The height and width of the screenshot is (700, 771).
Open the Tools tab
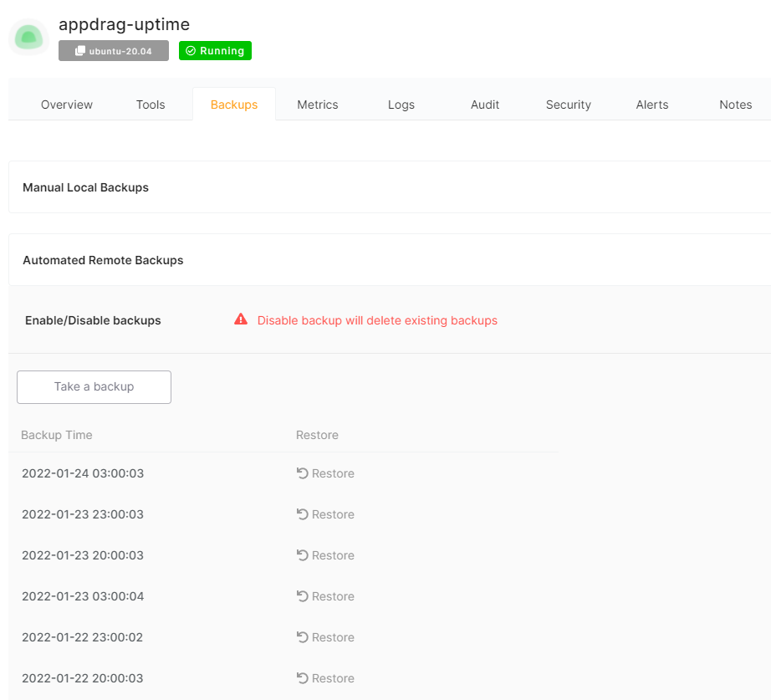click(x=151, y=105)
